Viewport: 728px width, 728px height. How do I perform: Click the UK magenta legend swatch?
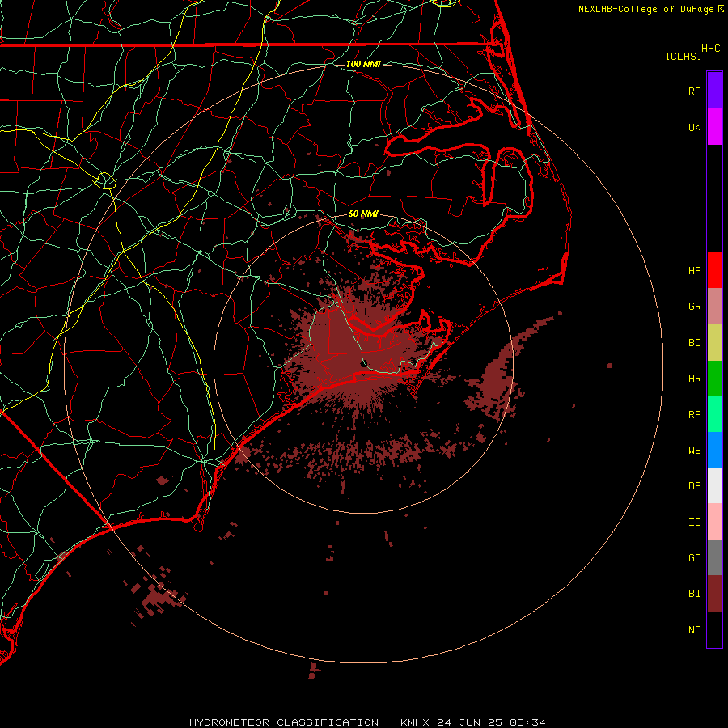pyautogui.click(x=714, y=127)
